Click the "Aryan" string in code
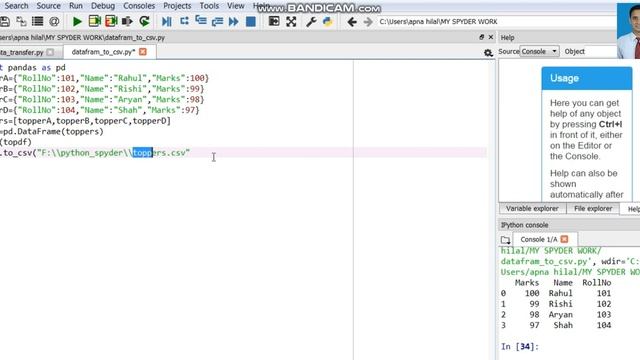 [x=130, y=99]
